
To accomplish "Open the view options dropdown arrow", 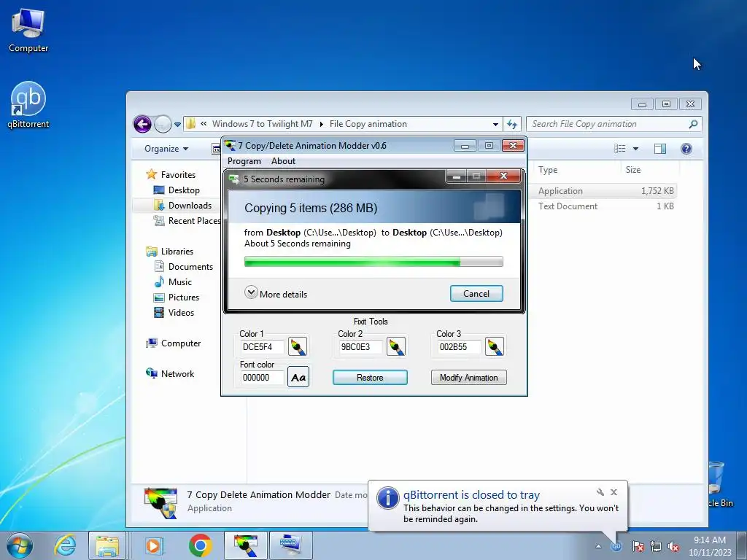I will pos(635,149).
